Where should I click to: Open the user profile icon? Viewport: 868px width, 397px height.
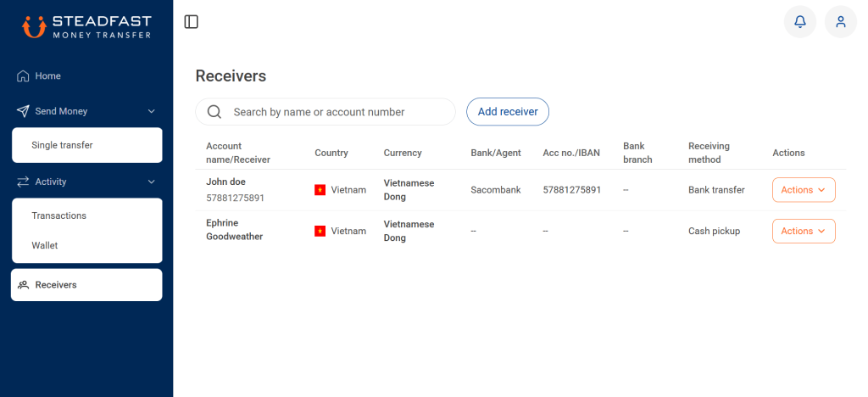tap(841, 21)
